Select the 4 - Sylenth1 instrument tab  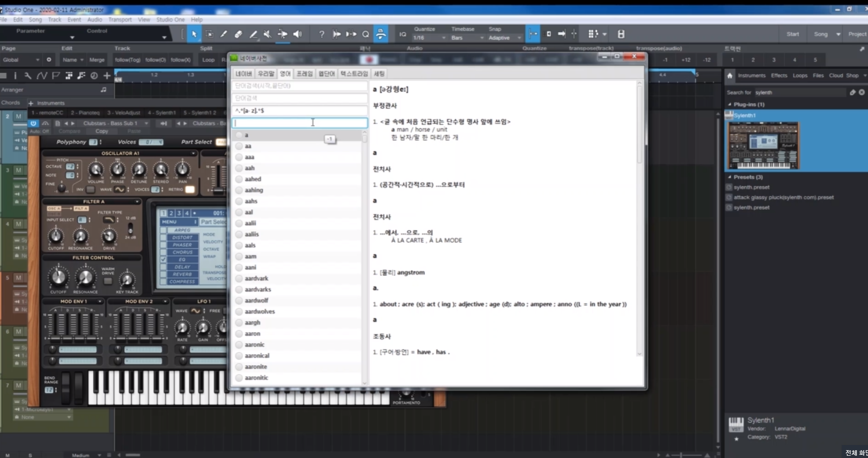[x=162, y=113]
